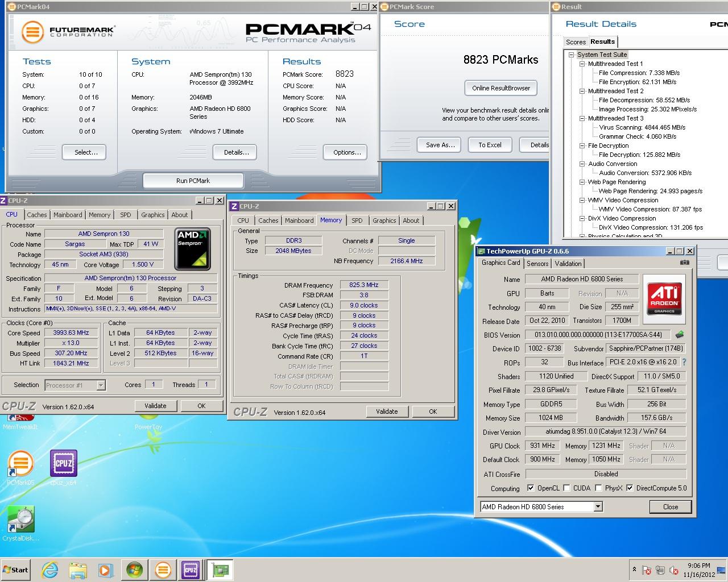Show hidden system tray icons
This screenshot has height=582, width=728.
pyautogui.click(x=634, y=569)
